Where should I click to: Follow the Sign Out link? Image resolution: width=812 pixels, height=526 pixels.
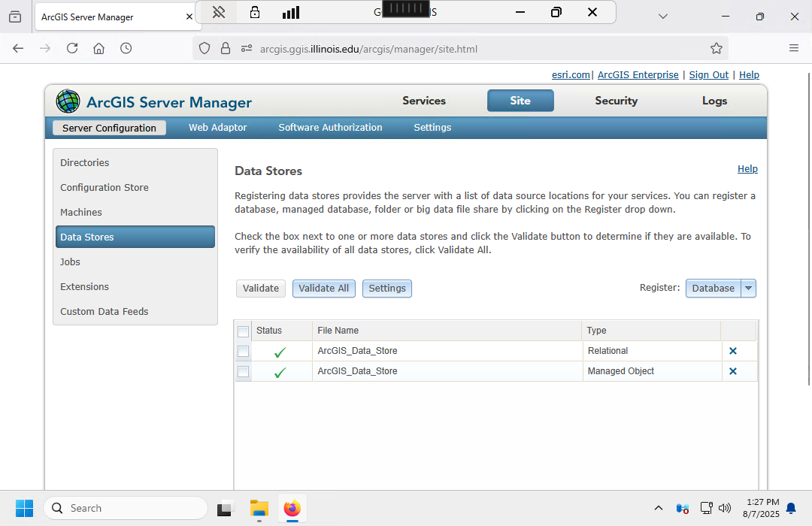708,75
